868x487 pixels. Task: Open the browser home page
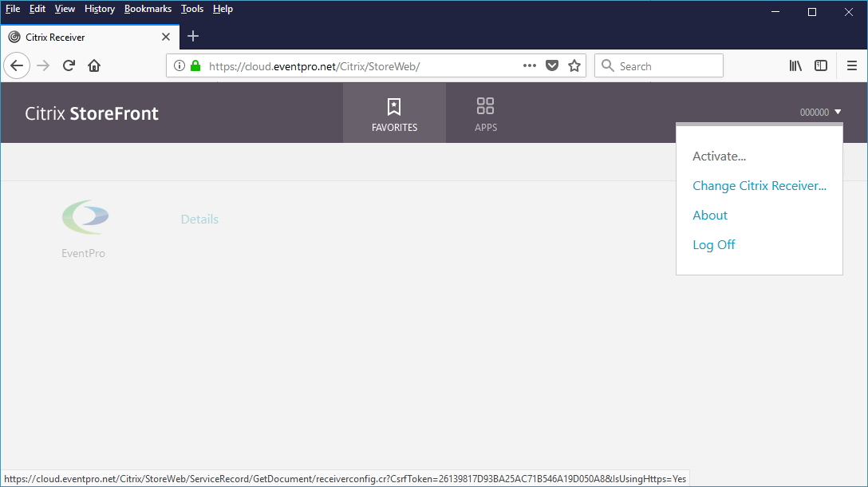coord(94,66)
